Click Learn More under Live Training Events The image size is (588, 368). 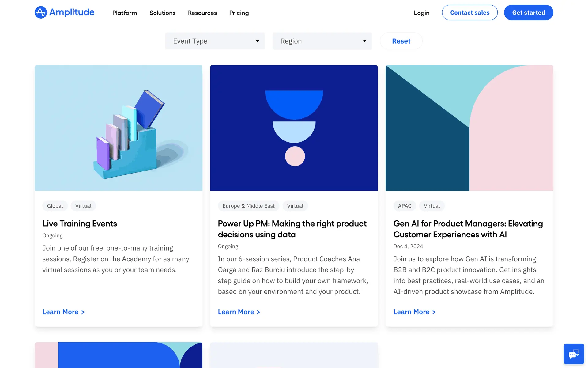63,312
